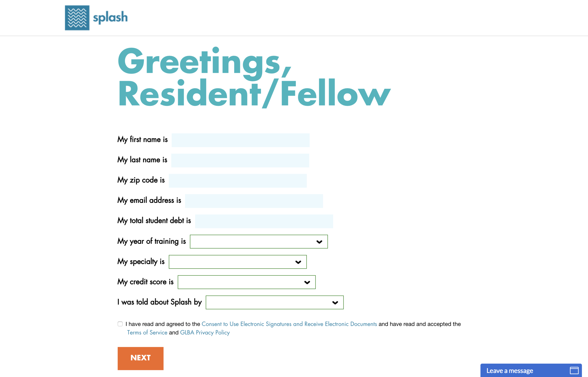588x377 pixels.
Task: Expand the specialty dropdown
Action: pyautogui.click(x=238, y=262)
